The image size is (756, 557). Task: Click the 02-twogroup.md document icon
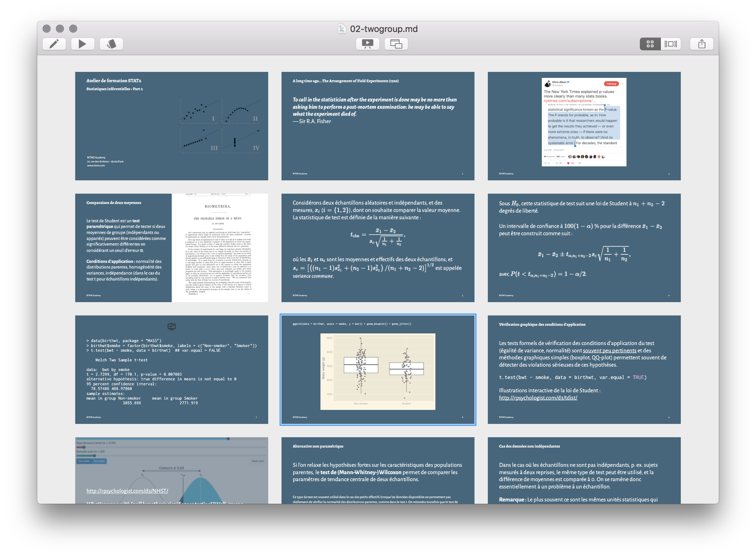(342, 29)
